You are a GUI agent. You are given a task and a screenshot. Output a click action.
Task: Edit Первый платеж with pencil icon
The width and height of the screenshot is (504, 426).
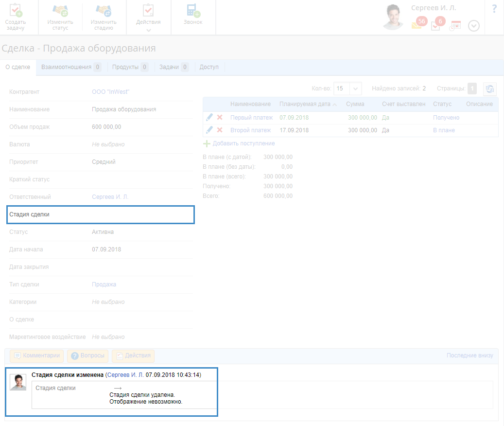point(209,117)
